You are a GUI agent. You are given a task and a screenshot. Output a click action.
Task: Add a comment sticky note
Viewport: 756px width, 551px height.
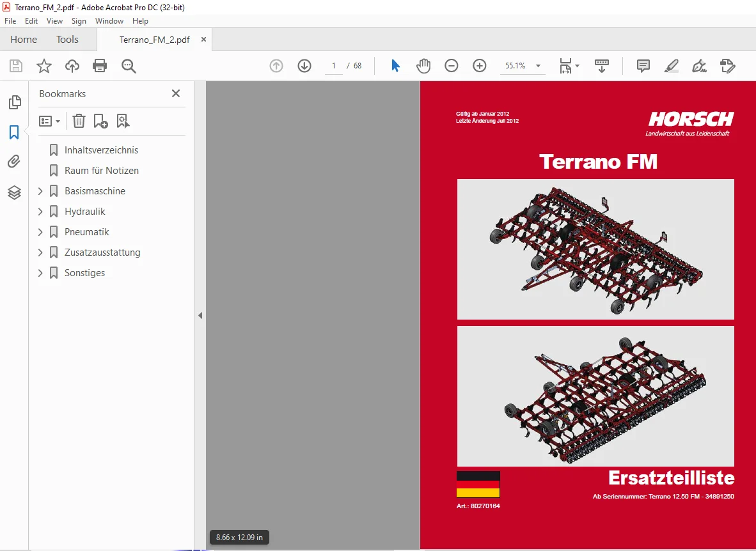tap(643, 66)
